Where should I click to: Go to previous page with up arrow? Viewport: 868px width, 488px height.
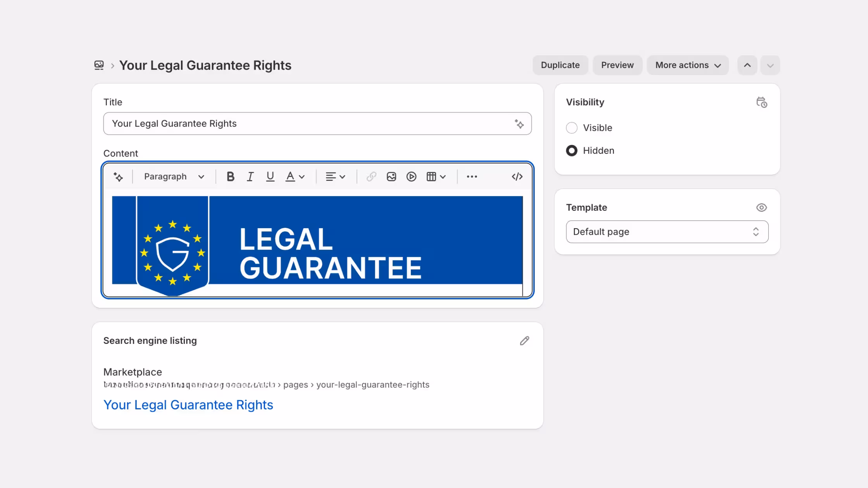pyautogui.click(x=747, y=65)
